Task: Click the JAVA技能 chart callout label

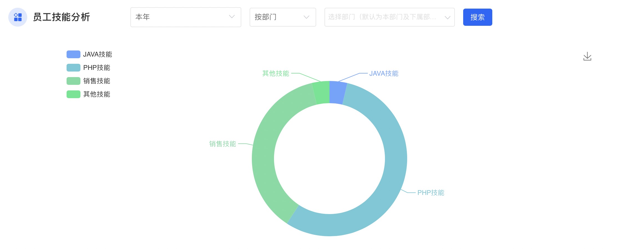Action: (384, 73)
